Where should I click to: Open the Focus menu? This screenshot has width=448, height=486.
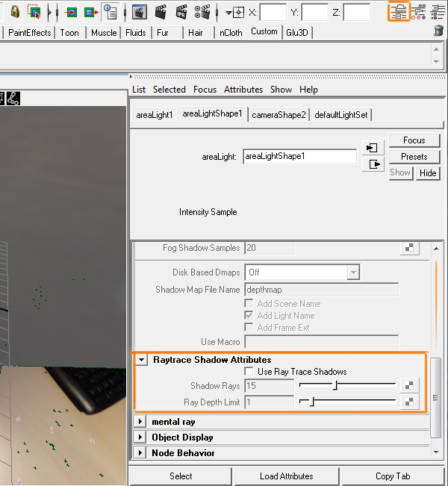point(205,90)
